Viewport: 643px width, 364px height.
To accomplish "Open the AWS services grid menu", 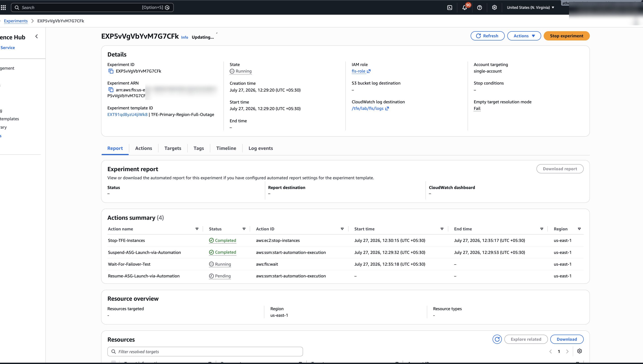I will tap(3, 7).
